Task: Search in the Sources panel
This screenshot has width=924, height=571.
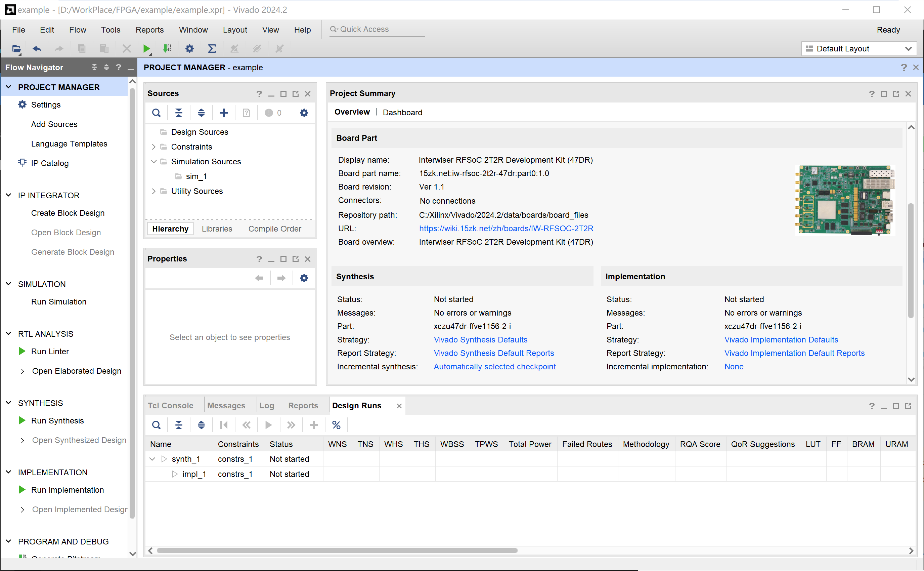Action: tap(156, 113)
